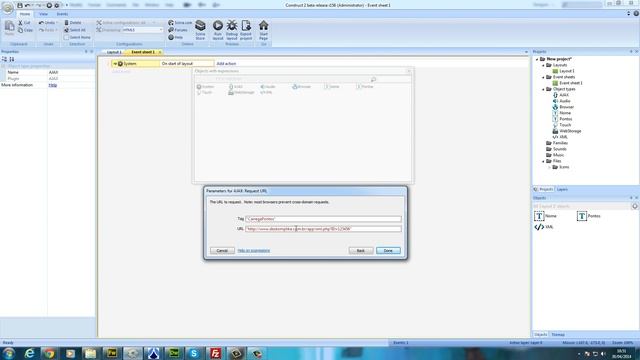This screenshot has width=640, height=360.
Task: Click the Scirra Store icon
Action: point(200,29)
